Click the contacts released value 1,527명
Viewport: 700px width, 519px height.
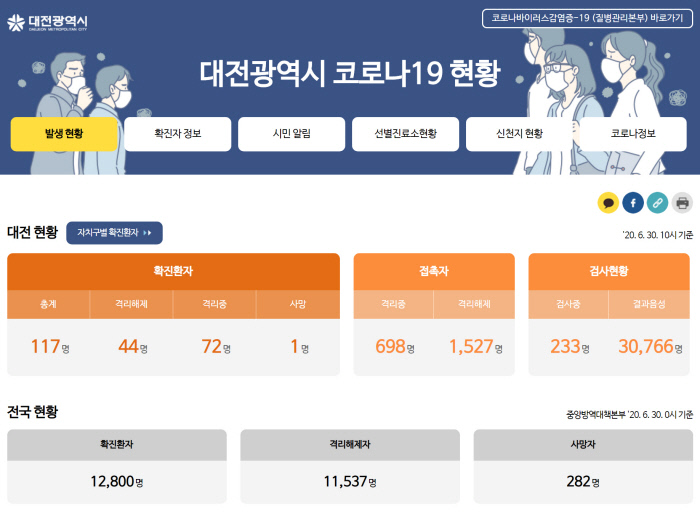tap(475, 347)
